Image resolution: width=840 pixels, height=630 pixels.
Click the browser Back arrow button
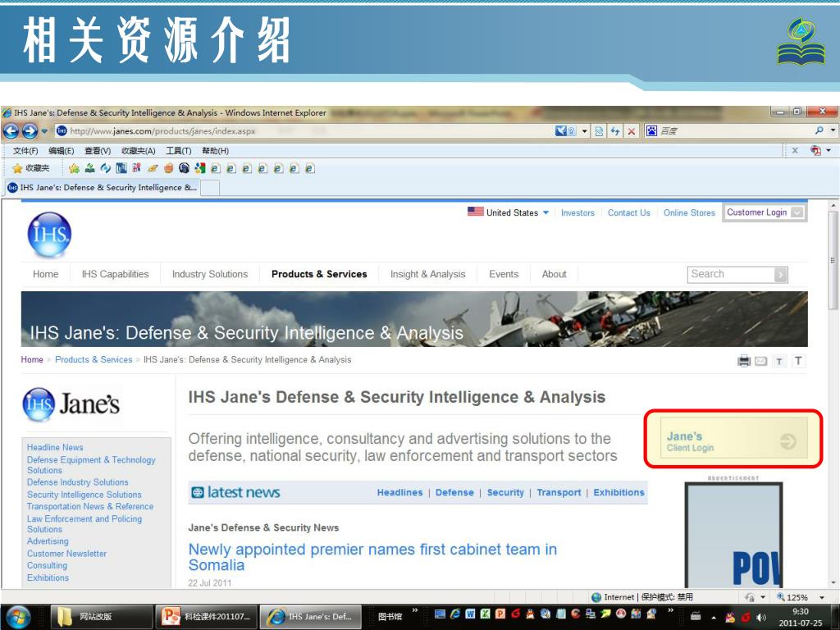tap(11, 130)
